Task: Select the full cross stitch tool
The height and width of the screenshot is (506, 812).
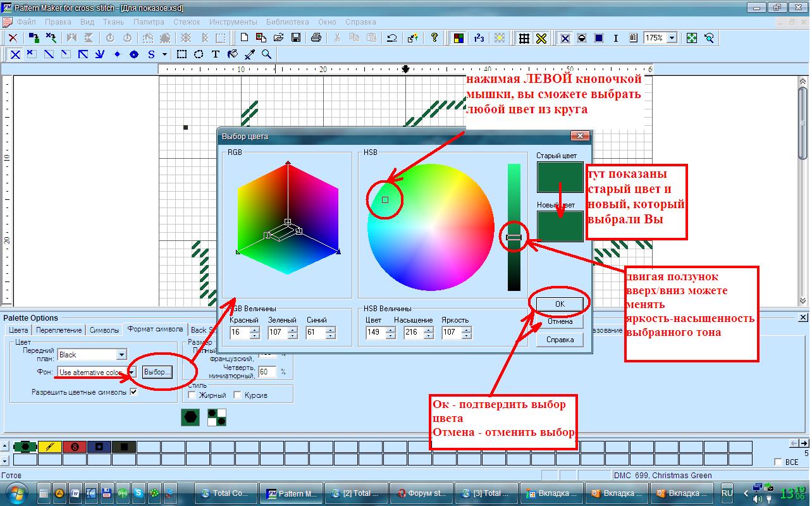Action: click(x=15, y=54)
